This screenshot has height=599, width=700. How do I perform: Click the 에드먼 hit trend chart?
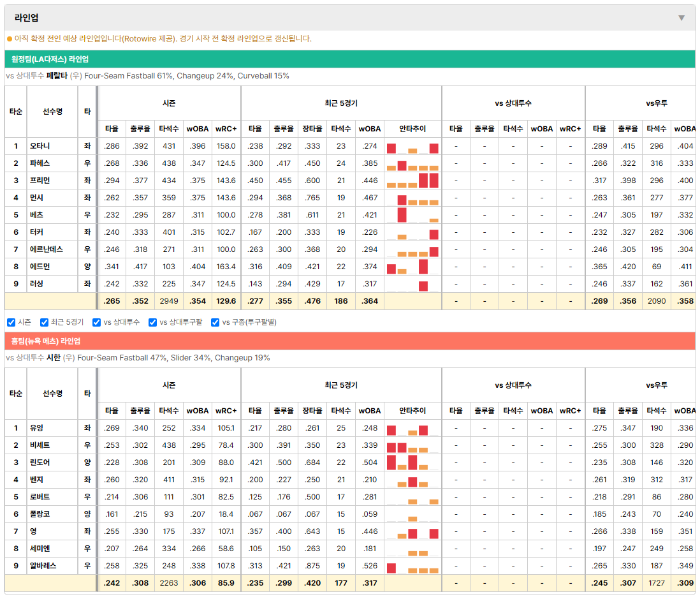click(x=412, y=267)
